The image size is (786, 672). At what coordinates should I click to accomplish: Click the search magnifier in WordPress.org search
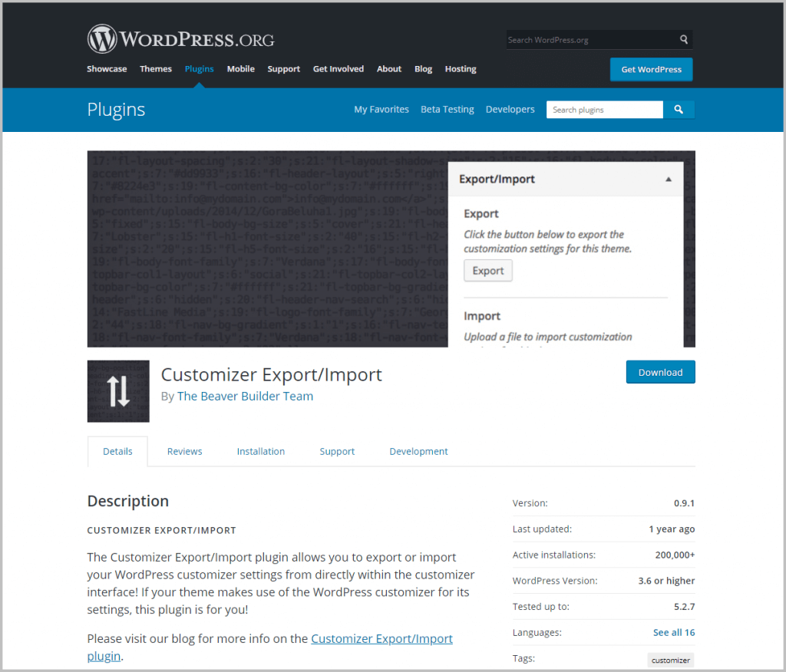point(684,39)
